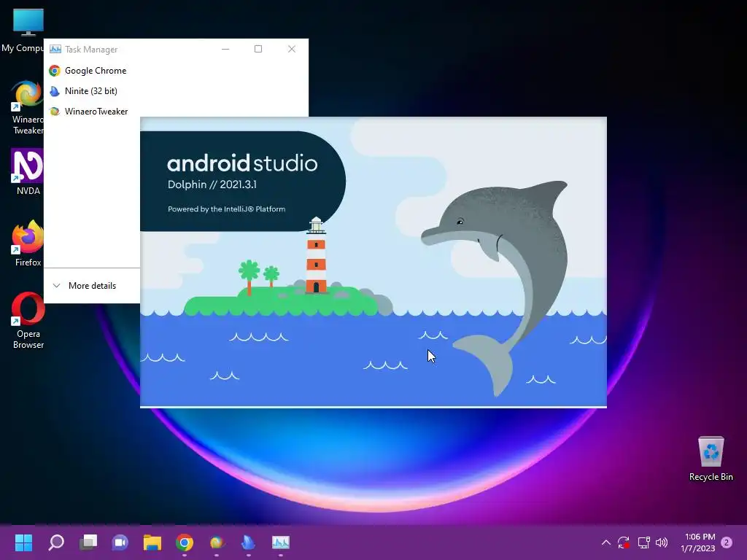The width and height of the screenshot is (747, 560).
Task: Click the WinaeroTweaker icon in Task Manager list
Action: pyautogui.click(x=55, y=112)
